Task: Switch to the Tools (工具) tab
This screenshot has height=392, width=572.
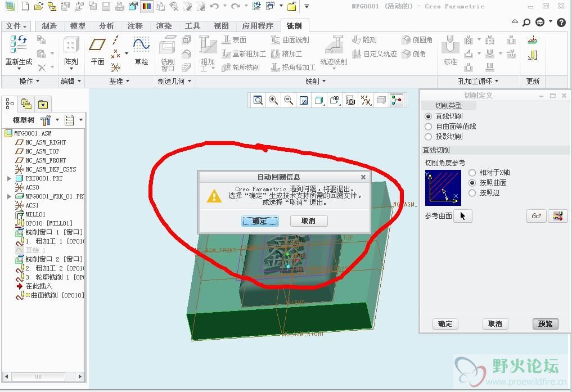Action: tap(192, 26)
